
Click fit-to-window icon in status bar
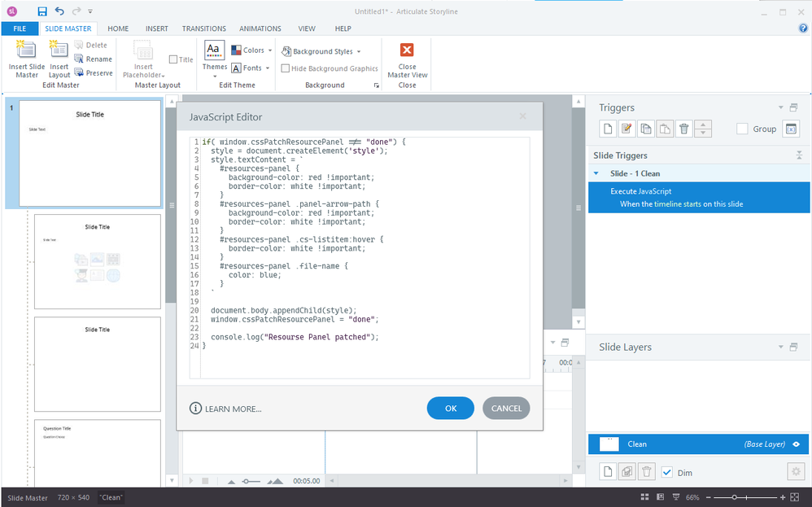[x=794, y=497]
